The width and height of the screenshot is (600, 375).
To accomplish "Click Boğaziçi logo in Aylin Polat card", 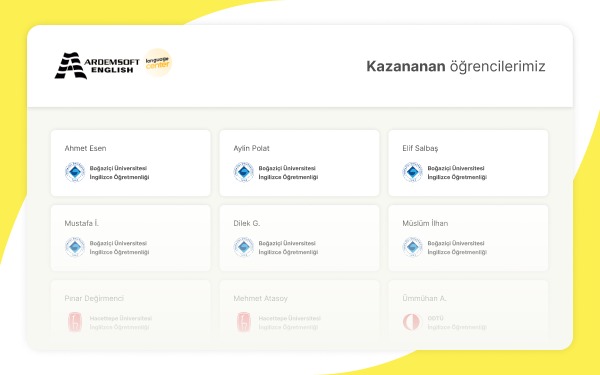I will click(244, 172).
